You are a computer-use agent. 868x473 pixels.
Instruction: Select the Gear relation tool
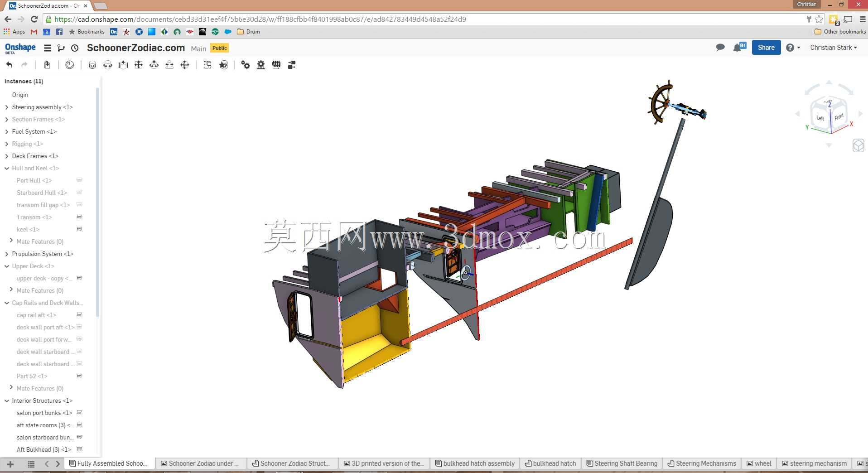246,65
